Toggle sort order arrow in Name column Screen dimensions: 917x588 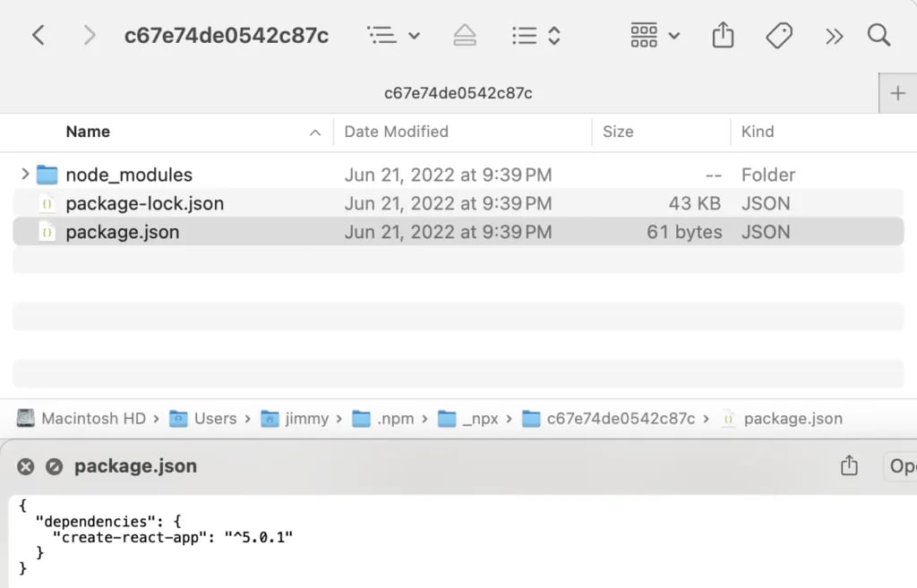[x=315, y=132]
